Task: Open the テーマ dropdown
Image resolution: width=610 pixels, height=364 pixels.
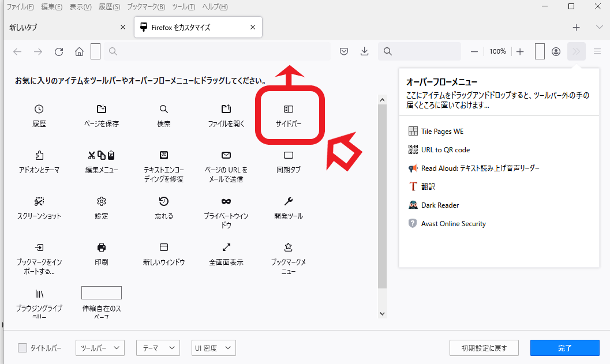Action: click(158, 348)
